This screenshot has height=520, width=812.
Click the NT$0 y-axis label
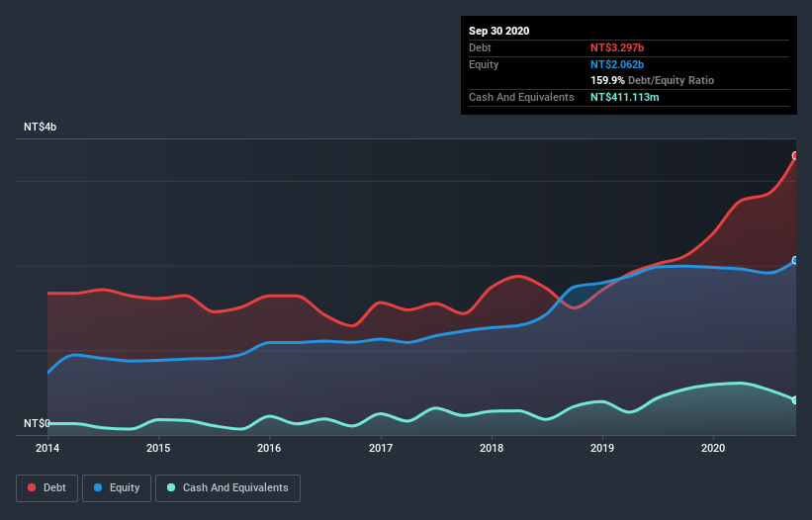coord(37,423)
